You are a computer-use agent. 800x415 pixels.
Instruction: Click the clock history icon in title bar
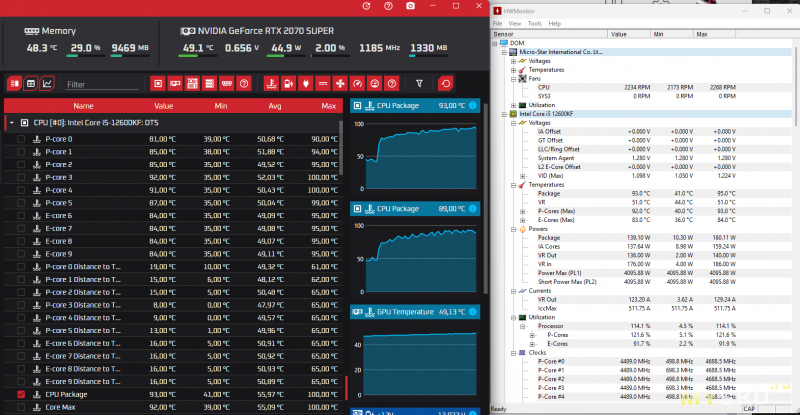[366, 6]
